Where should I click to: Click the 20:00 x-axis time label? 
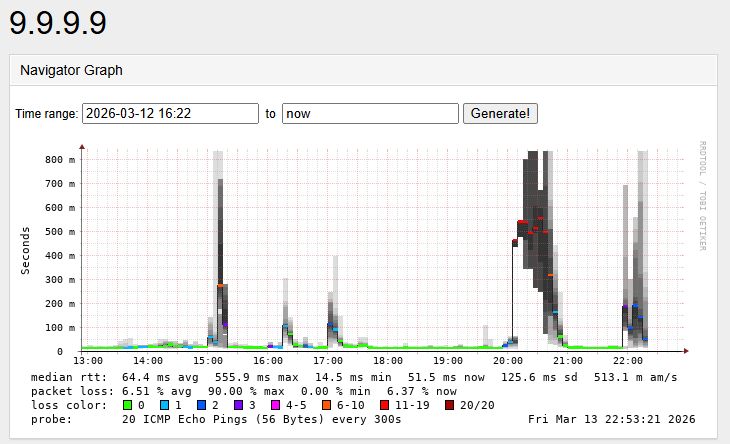pos(508,361)
